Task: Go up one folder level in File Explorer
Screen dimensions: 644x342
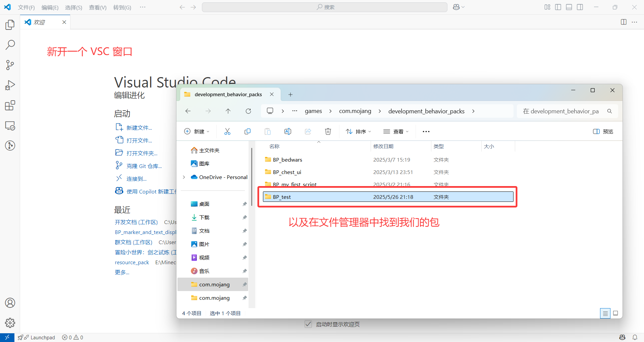Action: [x=228, y=111]
